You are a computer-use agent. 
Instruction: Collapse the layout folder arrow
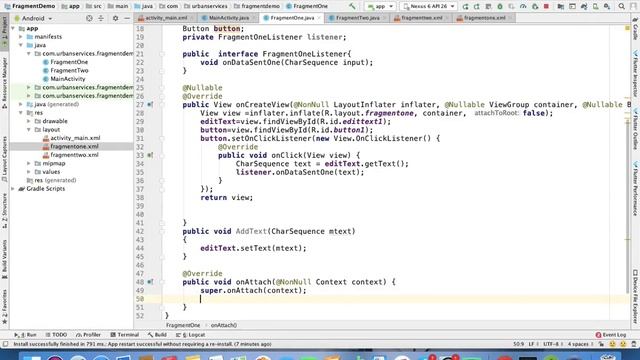pyautogui.click(x=29, y=129)
